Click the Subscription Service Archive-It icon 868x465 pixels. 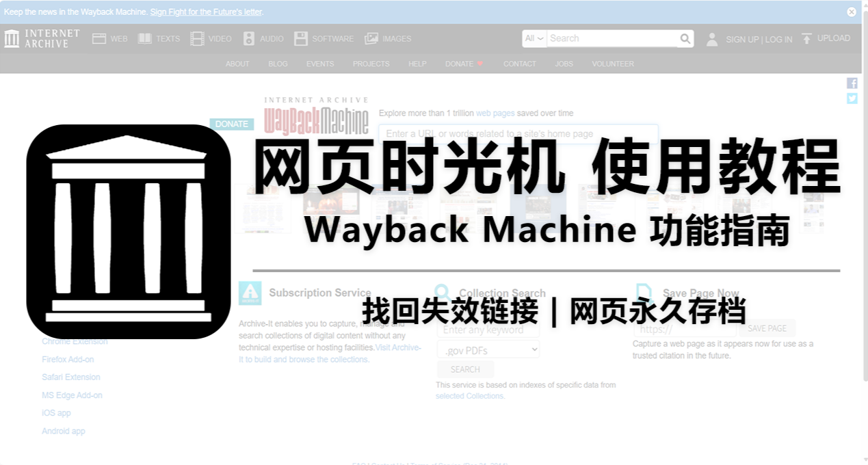[250, 293]
